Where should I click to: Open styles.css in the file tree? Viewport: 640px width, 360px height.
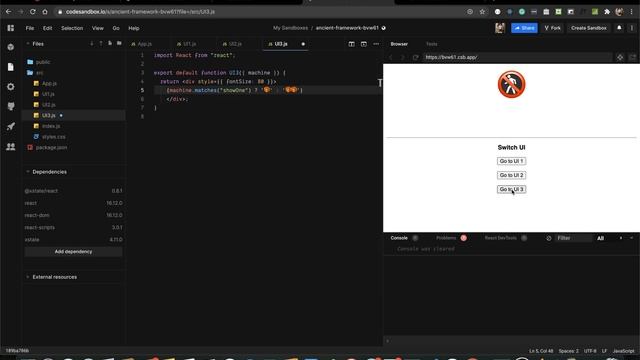(x=50, y=137)
